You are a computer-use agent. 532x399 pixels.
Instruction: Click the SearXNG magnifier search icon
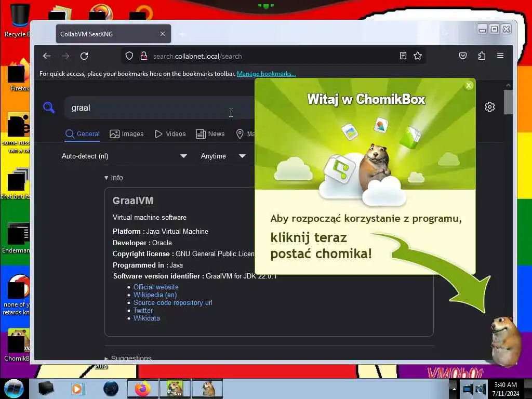[x=49, y=108]
